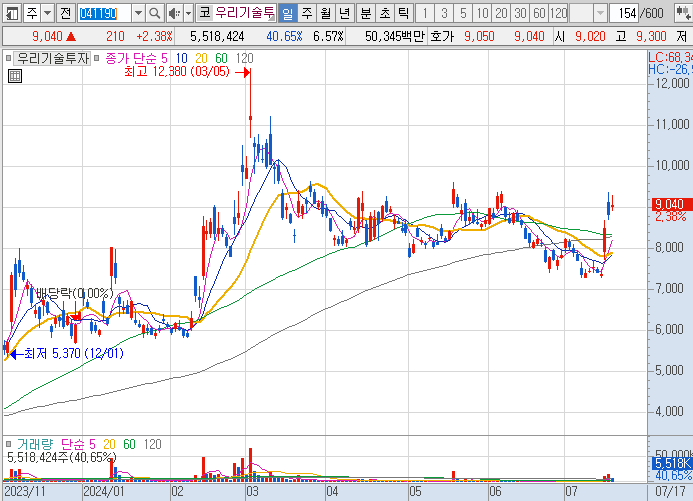Image resolution: width=693 pixels, height=501 pixels.
Task: Click the 5,518,424주(40.65%) volume text
Action: (62, 457)
